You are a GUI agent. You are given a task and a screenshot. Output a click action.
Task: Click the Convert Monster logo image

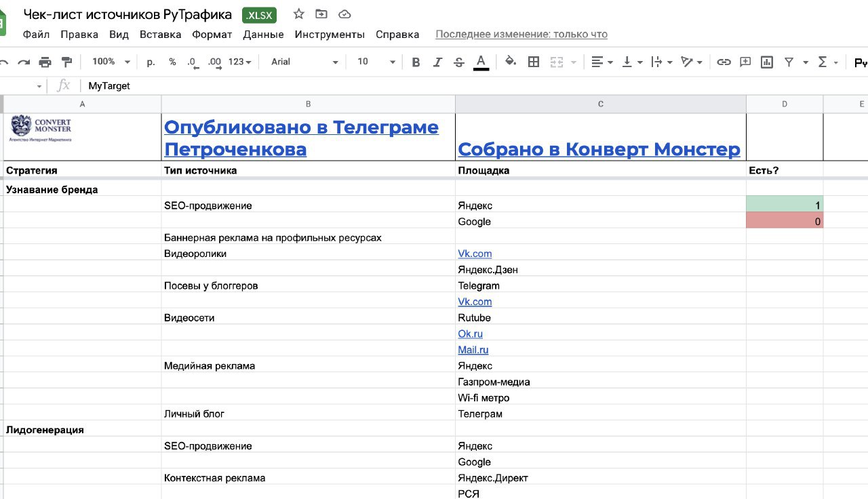tap(41, 128)
